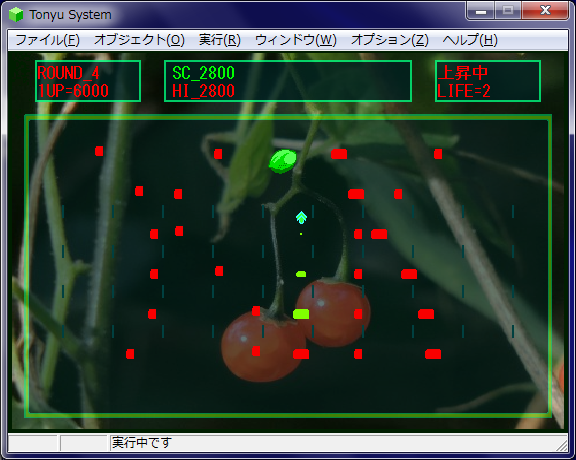
Task: Click the ROUND_4 1UP=6000 panel
Action: tap(88, 81)
